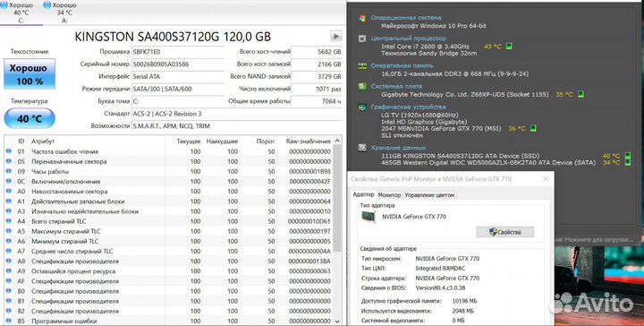Click the 1071 раз power-on count value
Image resolution: width=644 pixels, height=326 pixels.
coord(317,89)
